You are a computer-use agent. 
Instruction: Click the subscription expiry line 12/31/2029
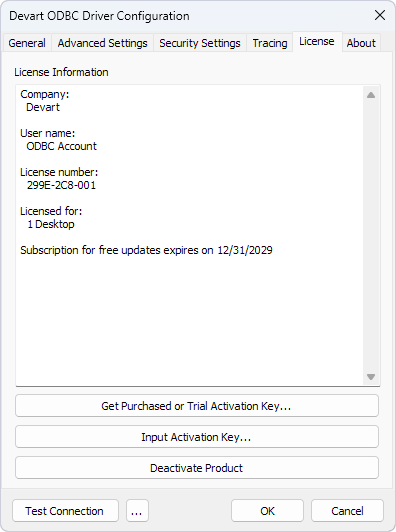146,250
